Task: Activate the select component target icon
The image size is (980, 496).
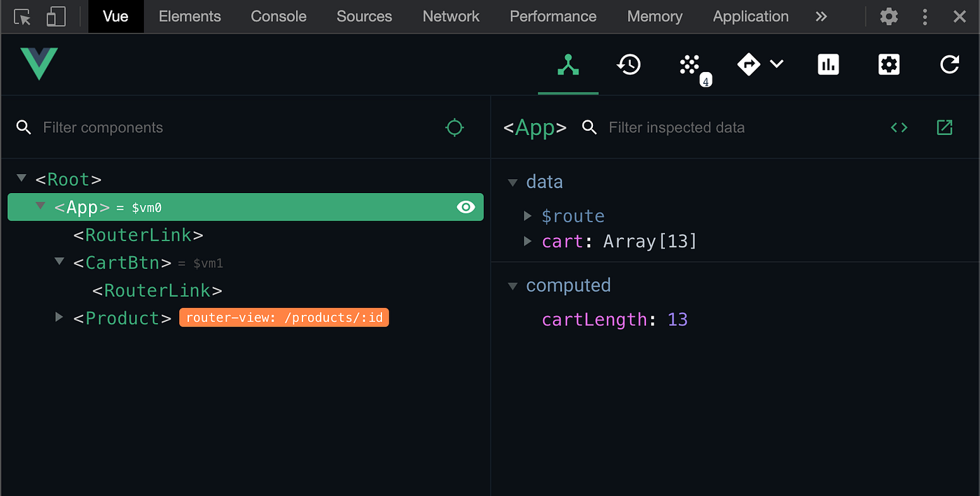Action: click(x=455, y=127)
